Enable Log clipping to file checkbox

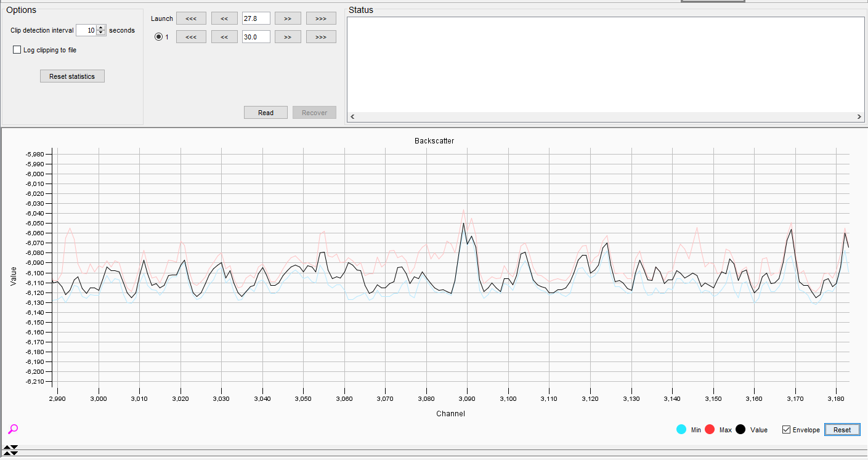pyautogui.click(x=17, y=50)
